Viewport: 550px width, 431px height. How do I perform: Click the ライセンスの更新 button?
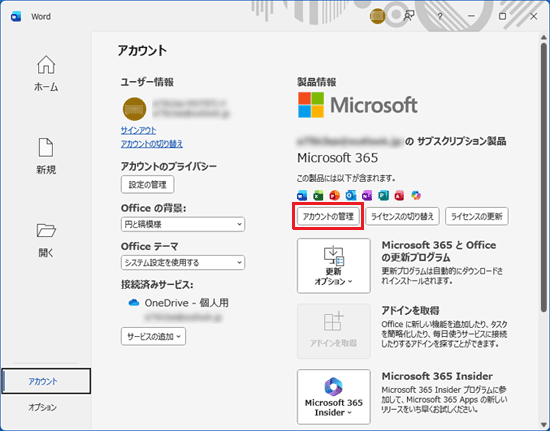coord(477,216)
